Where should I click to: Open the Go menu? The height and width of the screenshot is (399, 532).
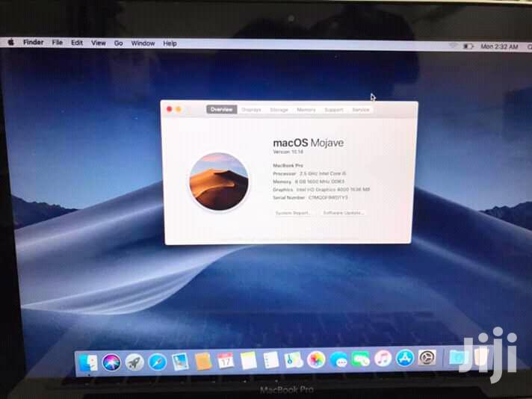point(118,43)
